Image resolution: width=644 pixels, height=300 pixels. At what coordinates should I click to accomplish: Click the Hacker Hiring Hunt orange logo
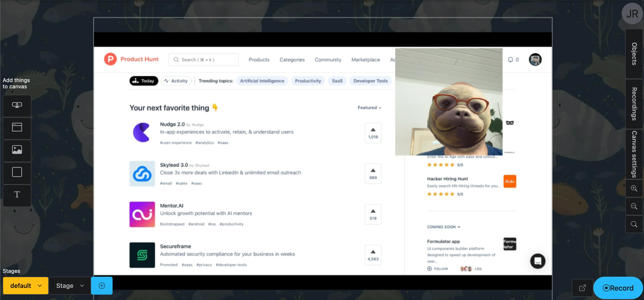pyautogui.click(x=510, y=181)
